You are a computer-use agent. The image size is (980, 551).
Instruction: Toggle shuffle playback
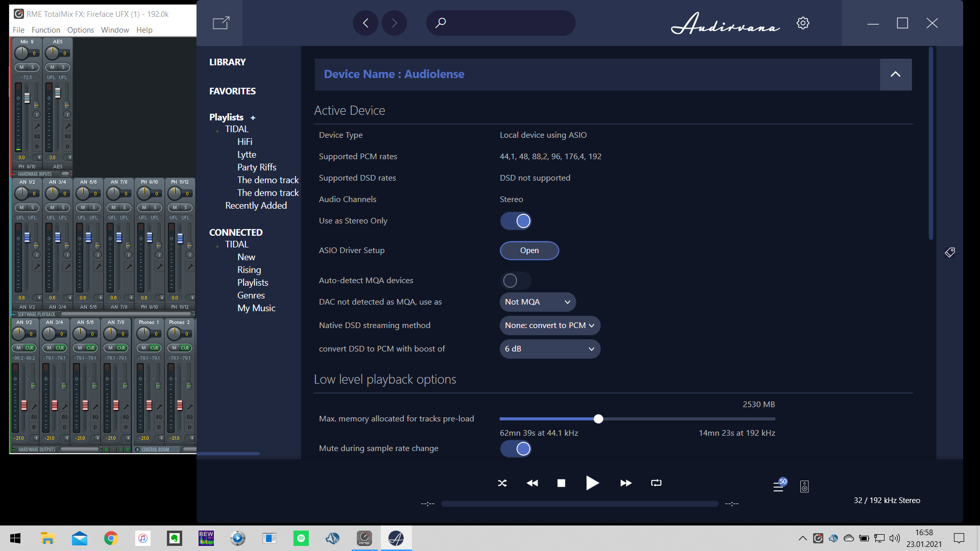click(502, 483)
